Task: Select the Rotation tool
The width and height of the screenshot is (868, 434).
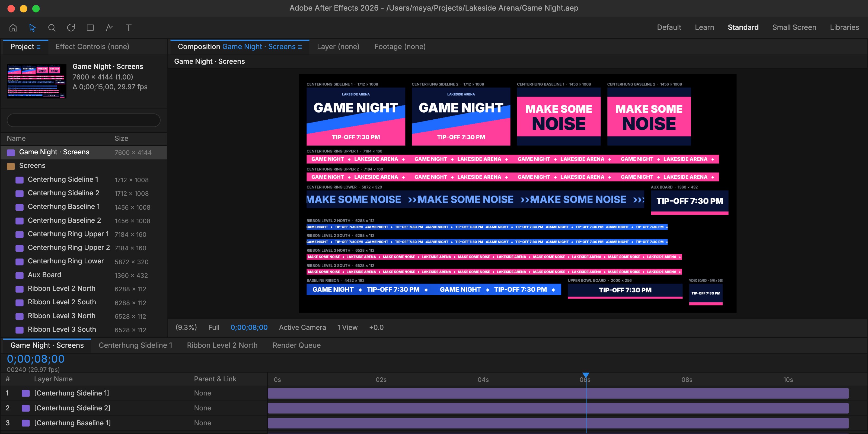Action: [71, 28]
